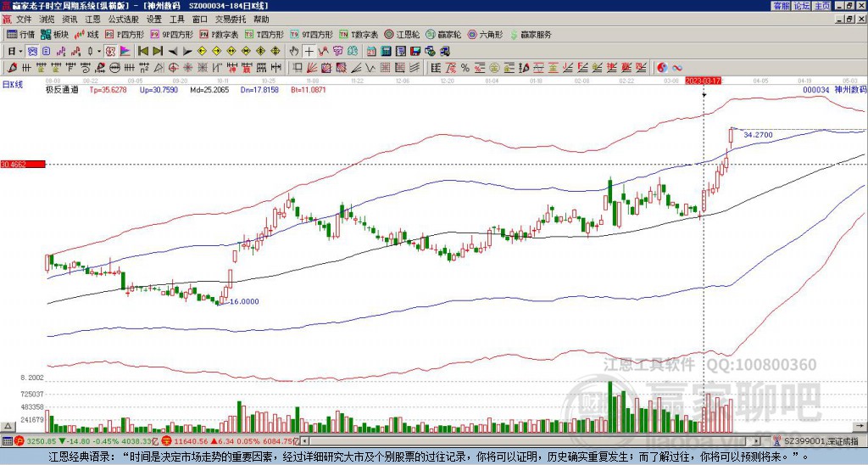The image size is (868, 465).
Task: Click the 30.4662 price marker
Action: [22, 164]
